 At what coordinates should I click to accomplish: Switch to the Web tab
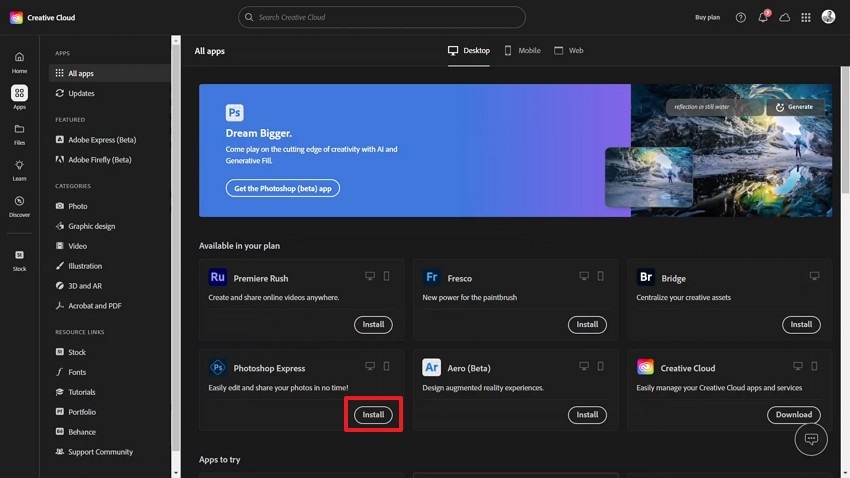point(569,50)
